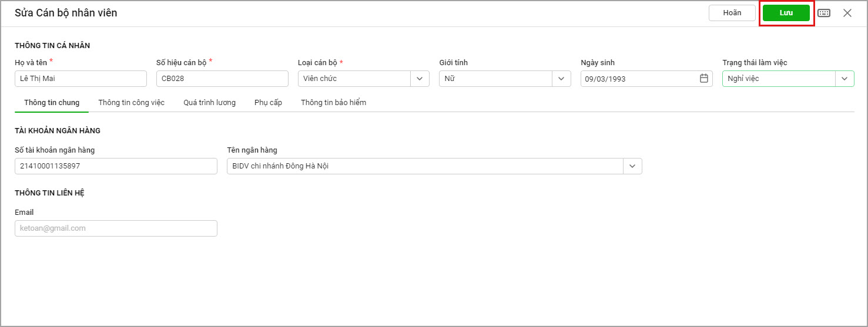The width and height of the screenshot is (868, 327).
Task: Expand the Giới tính dropdown arrow
Action: coord(561,79)
